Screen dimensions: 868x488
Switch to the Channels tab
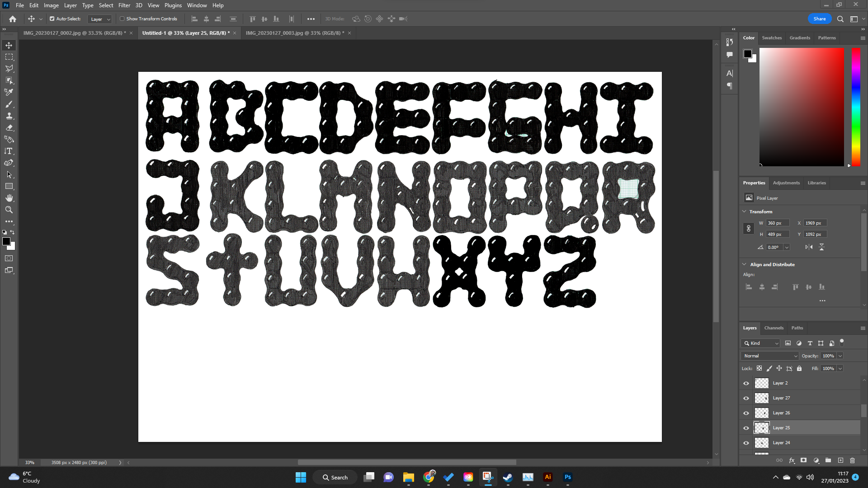click(774, 328)
